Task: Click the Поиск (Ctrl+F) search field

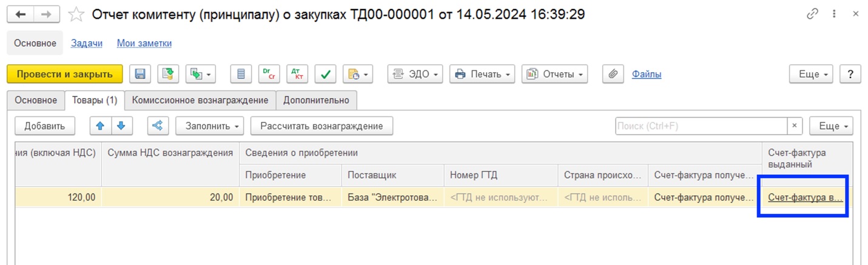Action: point(701,126)
